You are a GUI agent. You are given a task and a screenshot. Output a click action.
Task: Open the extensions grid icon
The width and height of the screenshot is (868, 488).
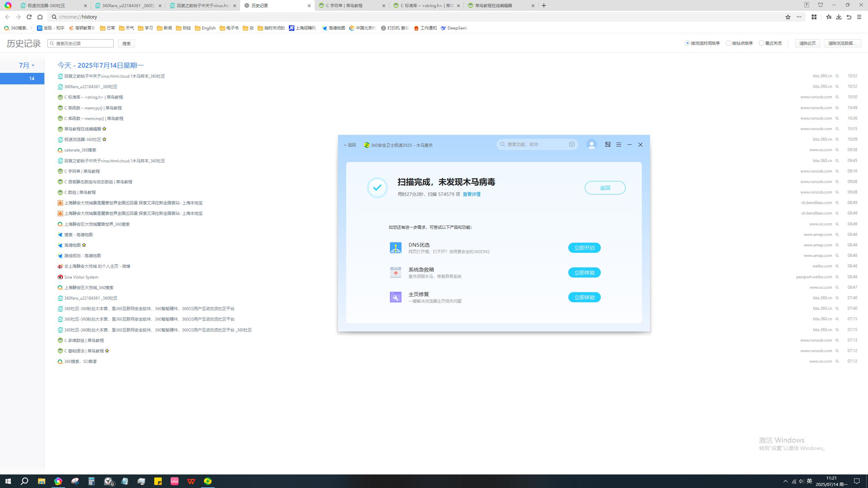pos(814,17)
